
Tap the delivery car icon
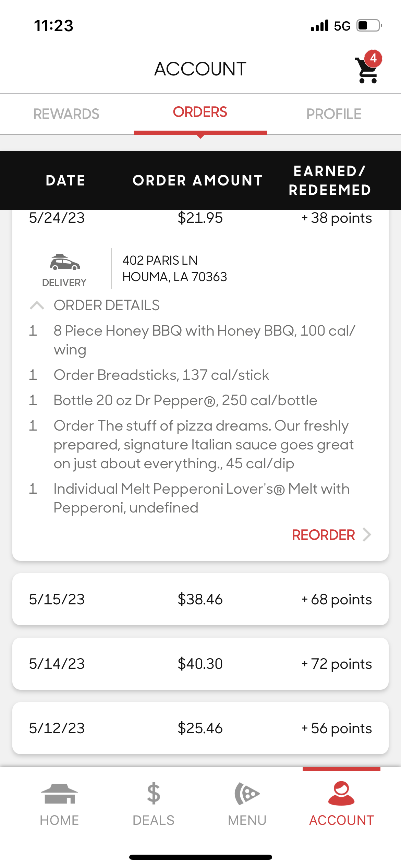(64, 263)
